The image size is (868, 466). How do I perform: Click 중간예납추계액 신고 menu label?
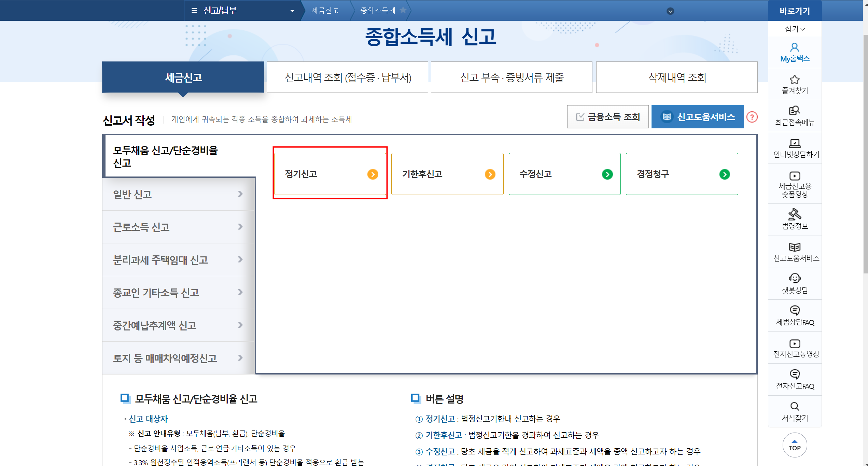155,326
